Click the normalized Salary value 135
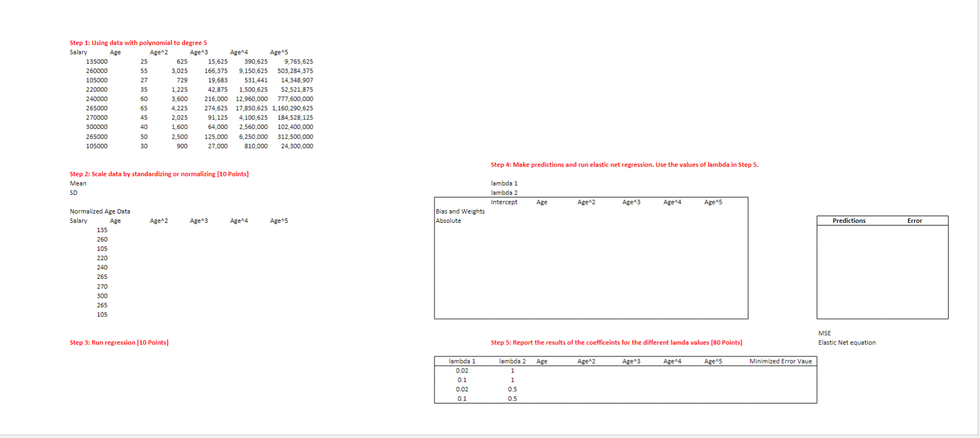Screen dimensions: 980x438 click(x=102, y=230)
